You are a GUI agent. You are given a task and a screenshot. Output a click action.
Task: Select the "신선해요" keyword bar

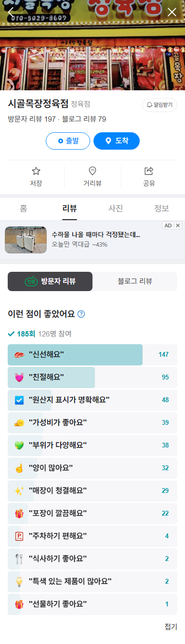92,354
